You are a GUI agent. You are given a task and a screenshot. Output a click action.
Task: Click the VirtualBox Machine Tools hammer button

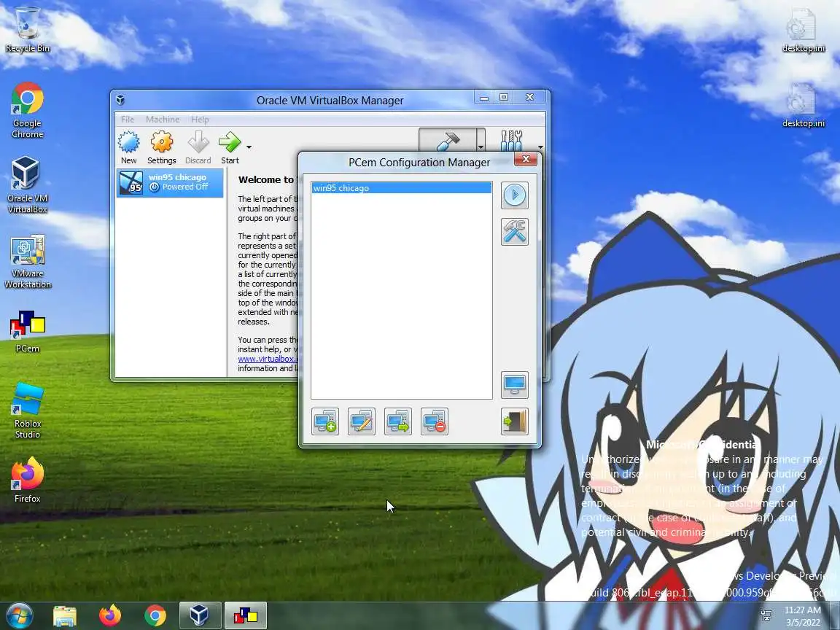tap(448, 140)
